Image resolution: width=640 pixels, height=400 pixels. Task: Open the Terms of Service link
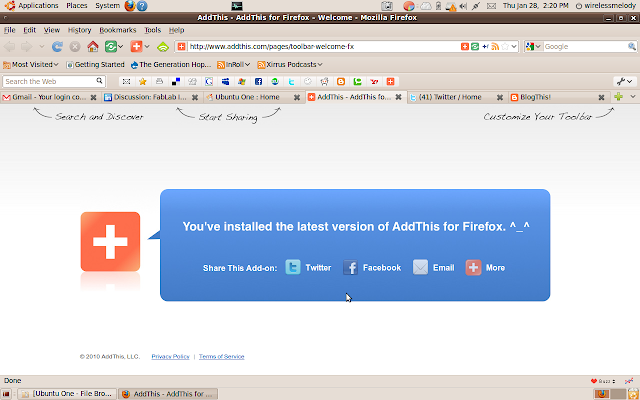click(x=222, y=356)
